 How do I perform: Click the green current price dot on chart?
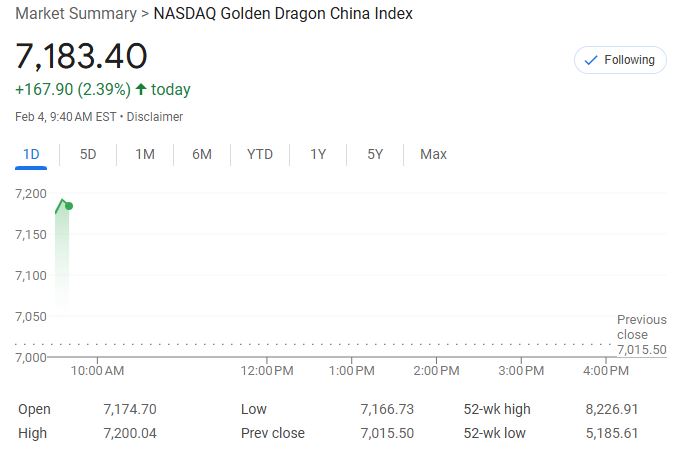point(69,206)
